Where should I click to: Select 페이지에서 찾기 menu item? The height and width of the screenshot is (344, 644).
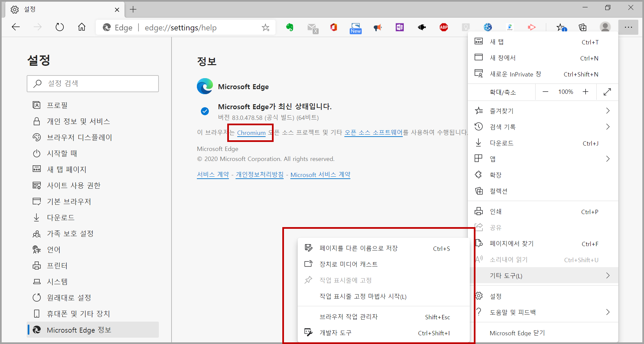pyautogui.click(x=543, y=243)
